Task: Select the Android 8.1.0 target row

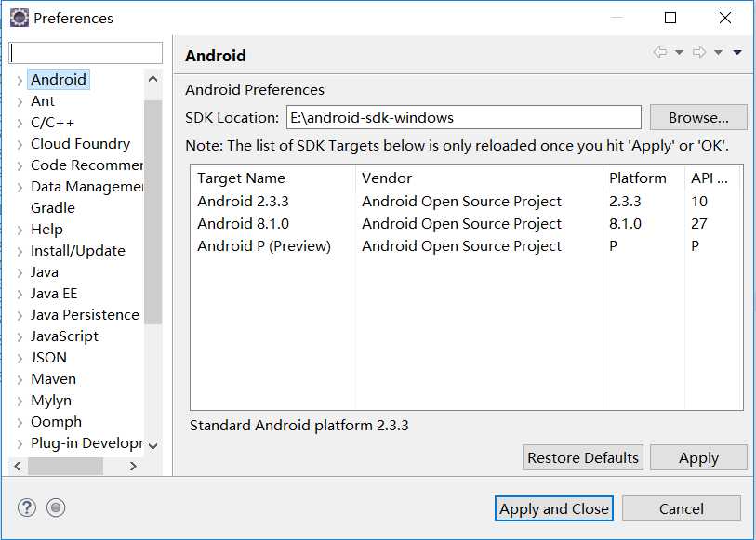Action: [466, 223]
